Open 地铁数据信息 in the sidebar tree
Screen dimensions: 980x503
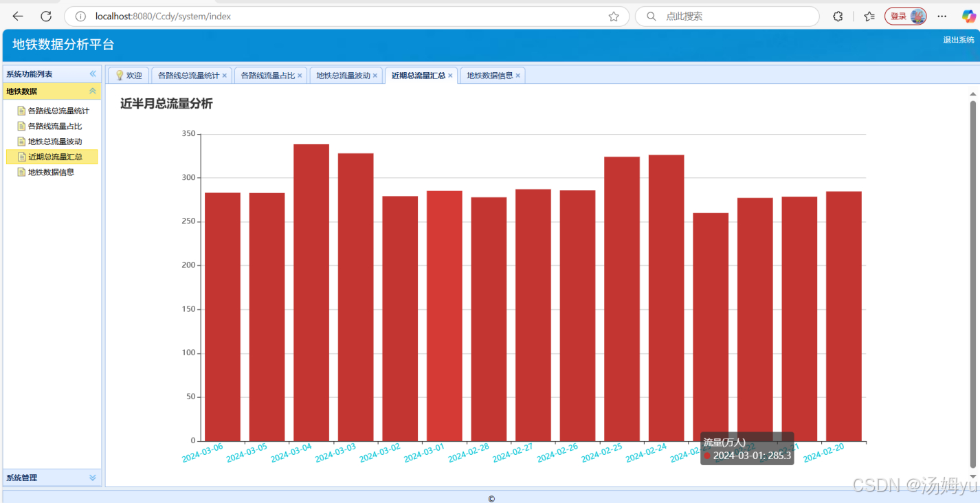tap(51, 172)
